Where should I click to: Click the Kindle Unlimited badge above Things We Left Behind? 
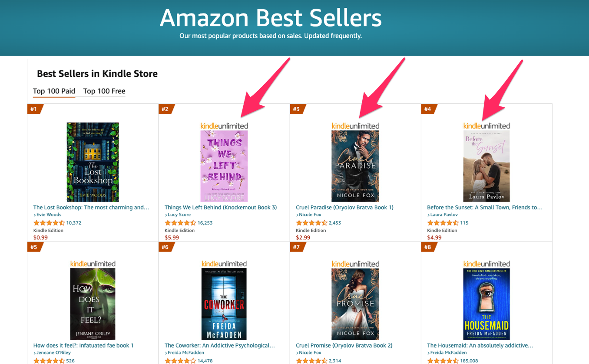224,126
